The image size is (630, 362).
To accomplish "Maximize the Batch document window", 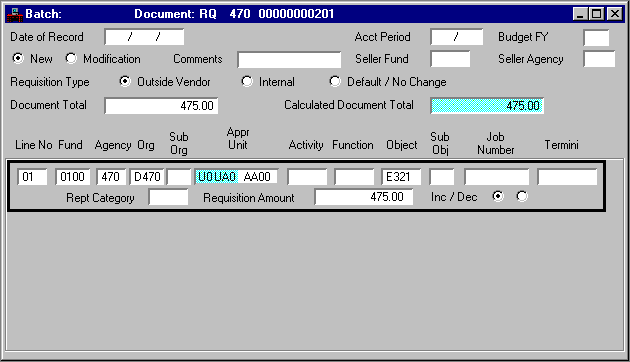I will [597, 14].
